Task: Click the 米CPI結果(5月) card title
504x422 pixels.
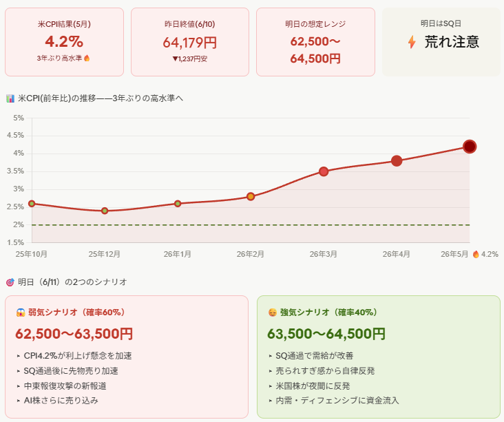Action: pyautogui.click(x=64, y=24)
